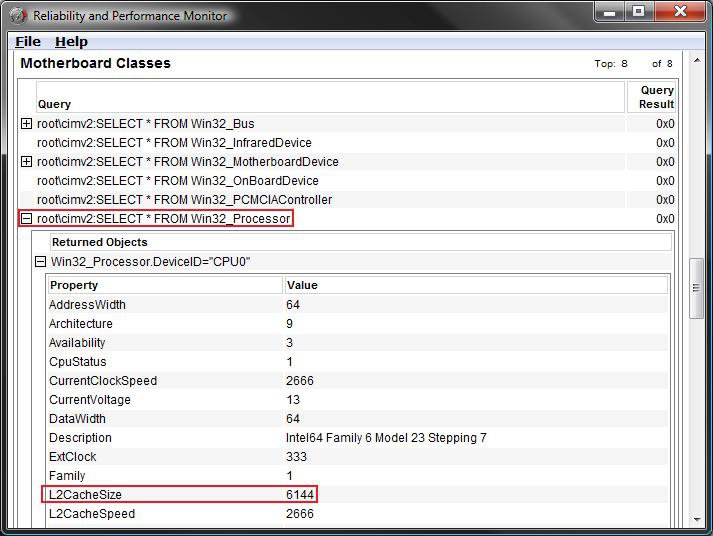Select the CurrentClockSpeed property row

[x=102, y=381]
